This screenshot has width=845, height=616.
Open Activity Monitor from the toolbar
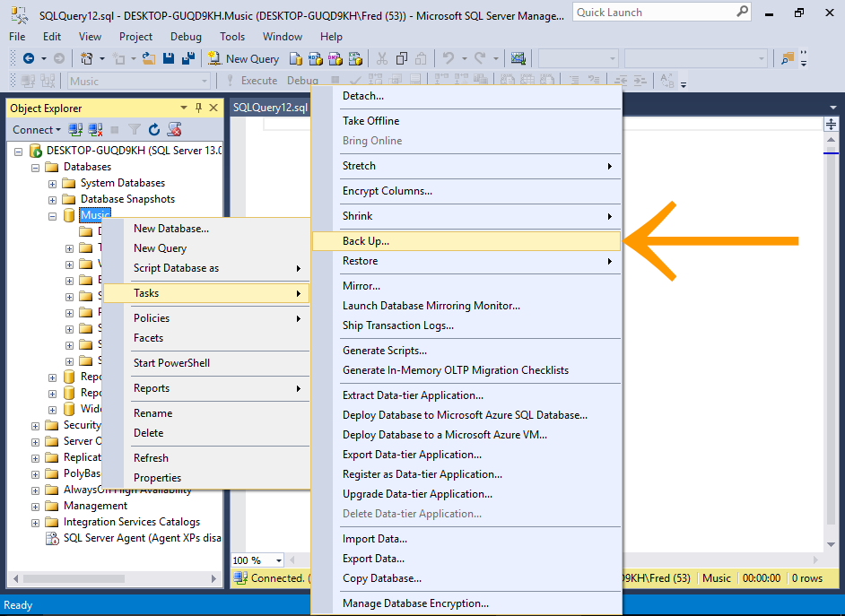coord(518,58)
